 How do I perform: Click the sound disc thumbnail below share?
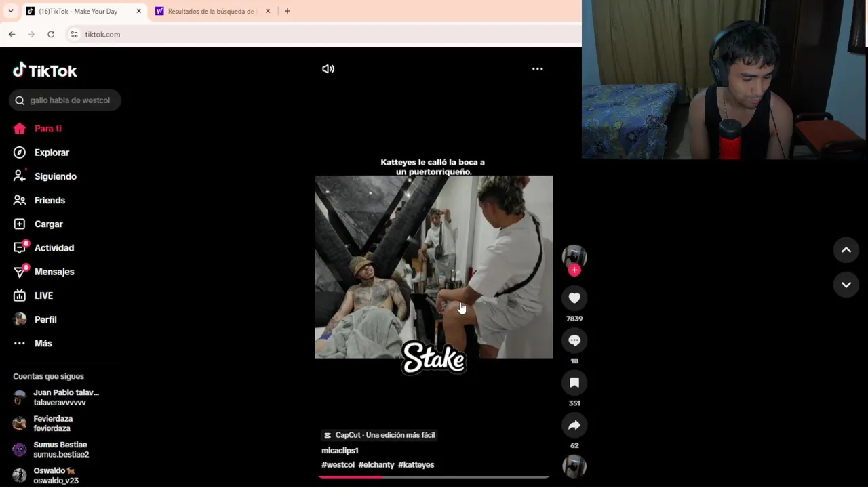pyautogui.click(x=574, y=466)
